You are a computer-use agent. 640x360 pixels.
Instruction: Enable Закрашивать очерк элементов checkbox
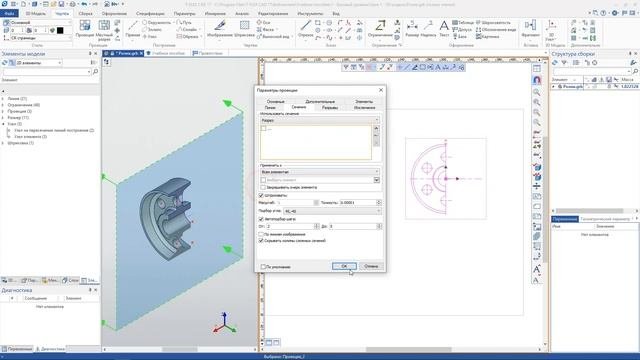263,187
